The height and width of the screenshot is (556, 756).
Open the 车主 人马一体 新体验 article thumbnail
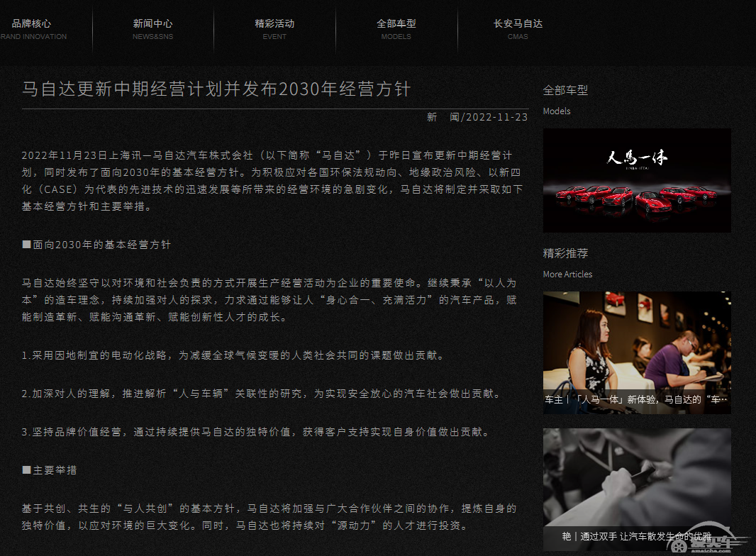pyautogui.click(x=637, y=352)
